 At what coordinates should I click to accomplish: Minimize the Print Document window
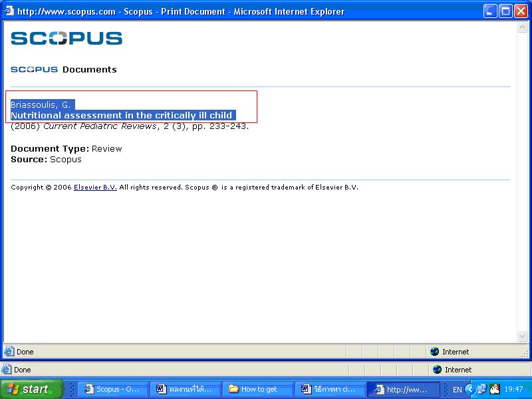click(489, 11)
